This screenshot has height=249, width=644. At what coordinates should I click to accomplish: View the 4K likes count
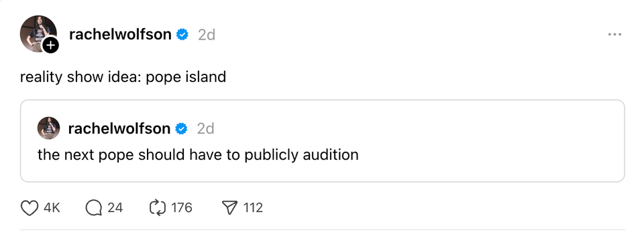(52, 208)
